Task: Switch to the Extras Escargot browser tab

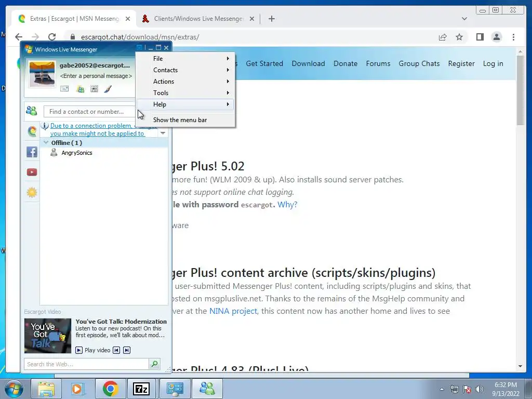Action: tap(74, 19)
